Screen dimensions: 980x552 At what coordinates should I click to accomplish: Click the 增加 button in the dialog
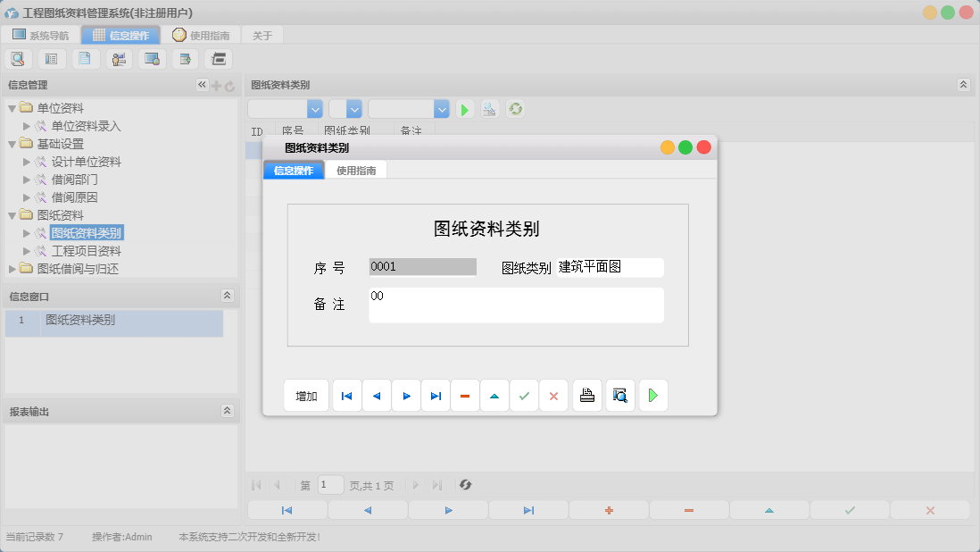pos(305,395)
